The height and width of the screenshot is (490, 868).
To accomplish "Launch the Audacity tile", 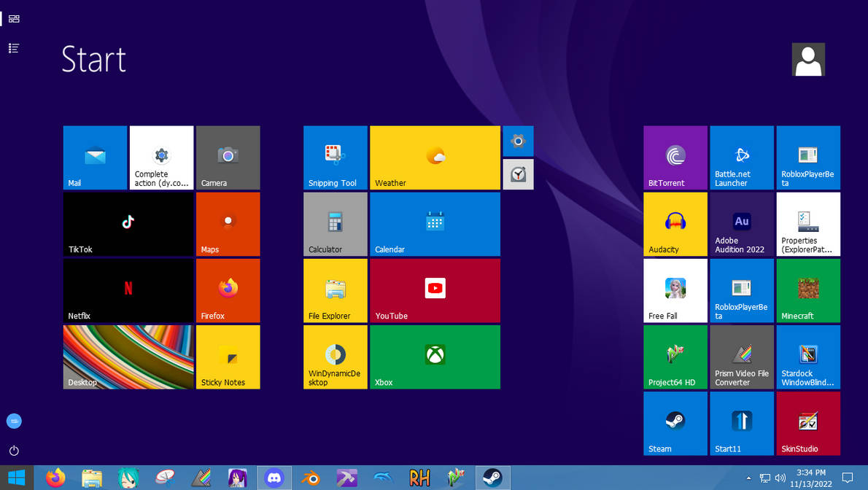I will pyautogui.click(x=675, y=225).
